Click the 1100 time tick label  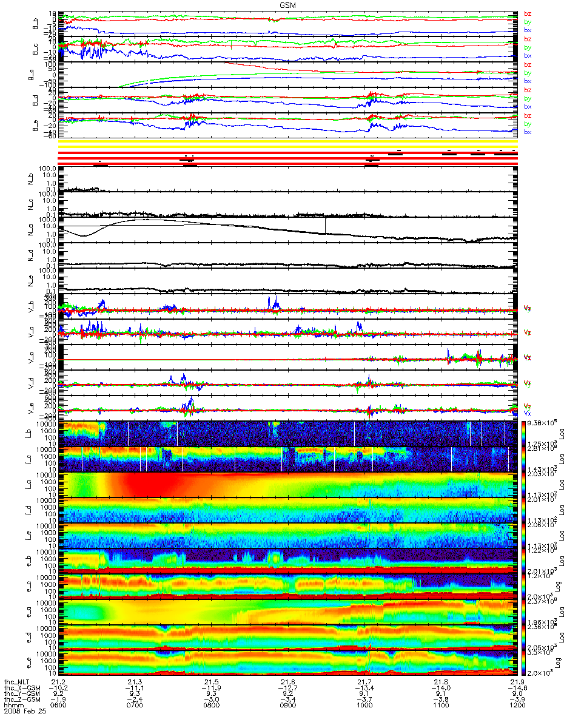click(x=440, y=706)
